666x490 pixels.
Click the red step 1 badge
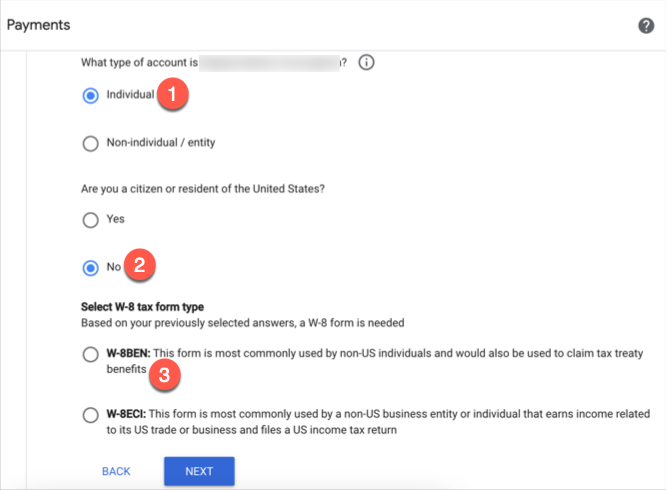174,95
